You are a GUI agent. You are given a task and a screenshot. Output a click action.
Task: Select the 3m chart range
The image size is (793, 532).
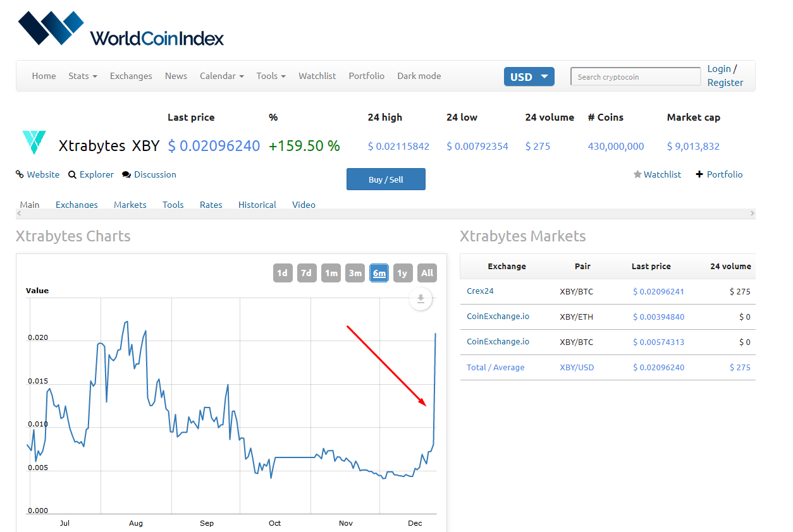[355, 273]
